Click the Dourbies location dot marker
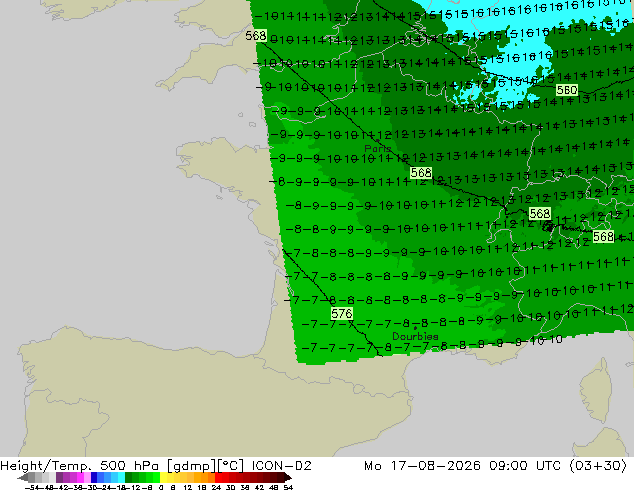 point(415,328)
